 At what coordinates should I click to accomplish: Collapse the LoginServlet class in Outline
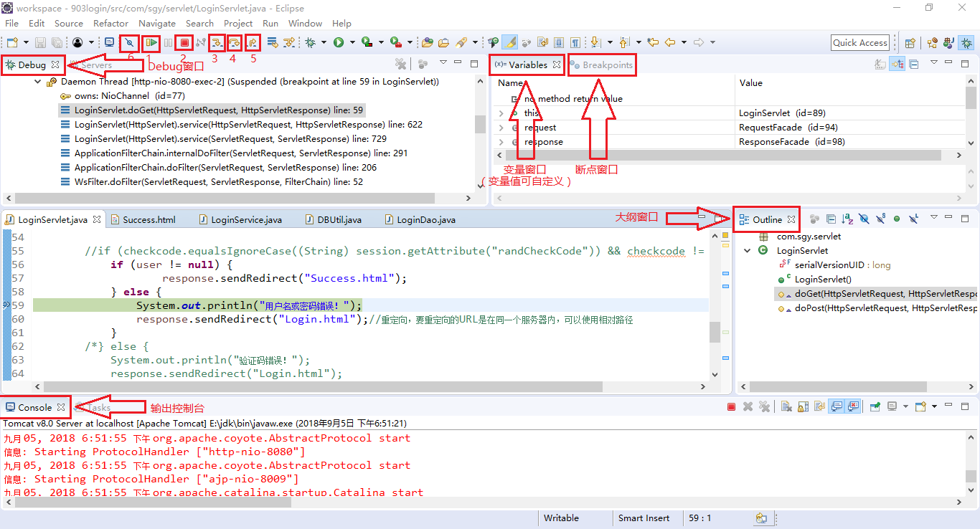click(748, 251)
